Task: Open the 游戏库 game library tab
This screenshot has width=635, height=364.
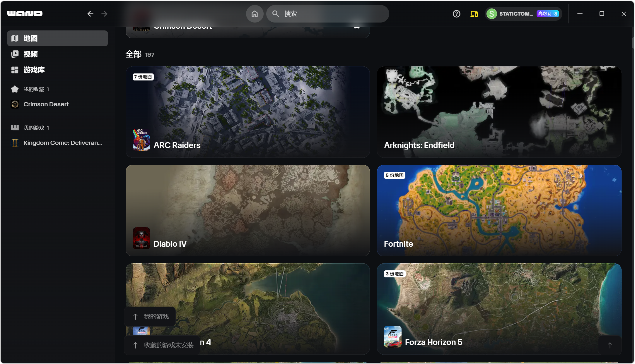Action: pyautogui.click(x=57, y=70)
